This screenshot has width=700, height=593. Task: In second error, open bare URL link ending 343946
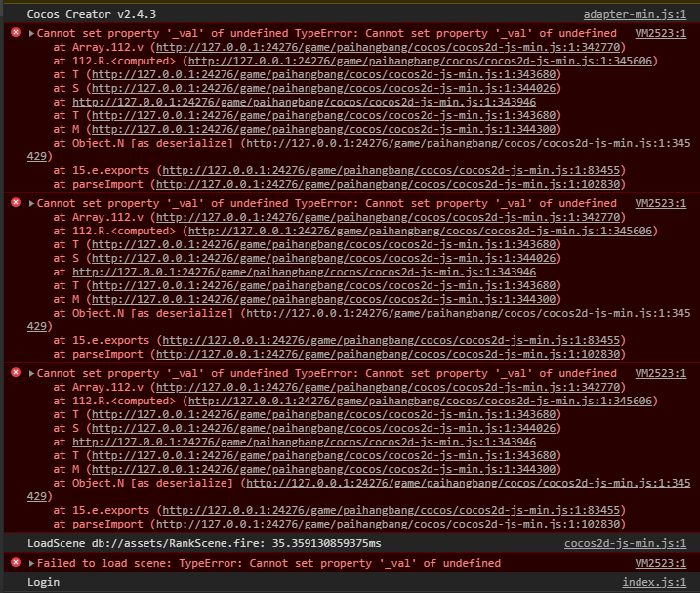pyautogui.click(x=304, y=272)
